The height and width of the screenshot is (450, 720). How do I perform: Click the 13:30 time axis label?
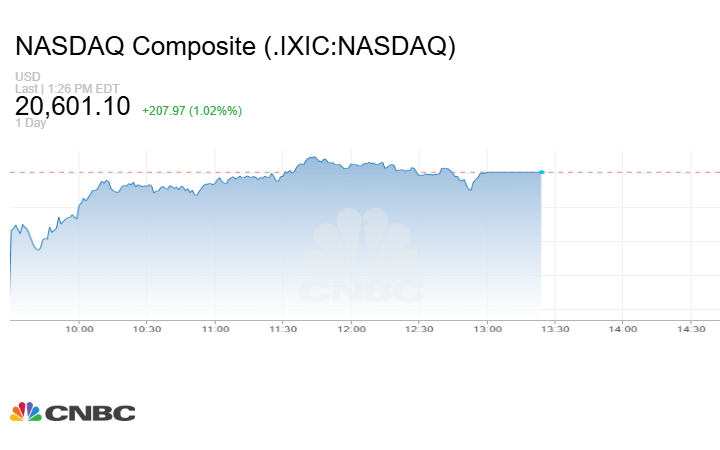click(x=555, y=329)
